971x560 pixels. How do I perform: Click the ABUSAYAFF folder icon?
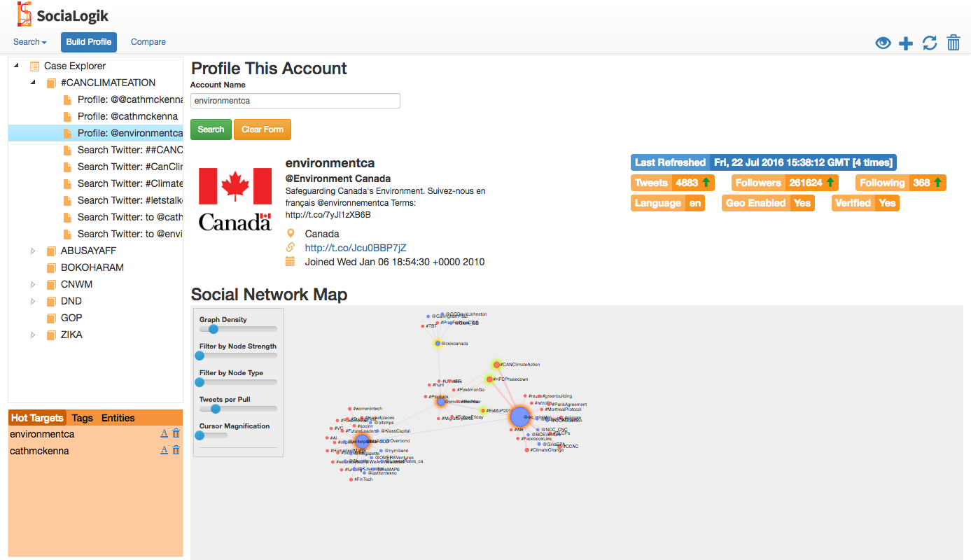coord(51,251)
